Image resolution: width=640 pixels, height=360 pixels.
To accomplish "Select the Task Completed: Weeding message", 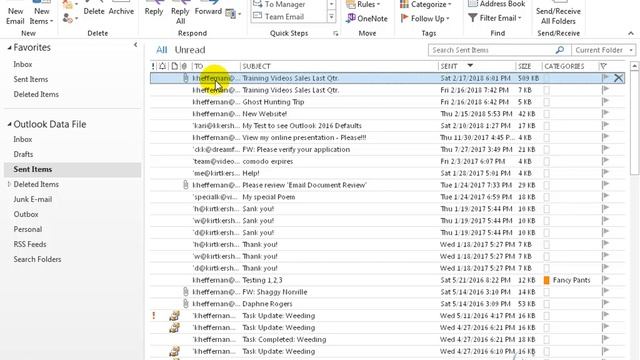I will pos(387,340).
